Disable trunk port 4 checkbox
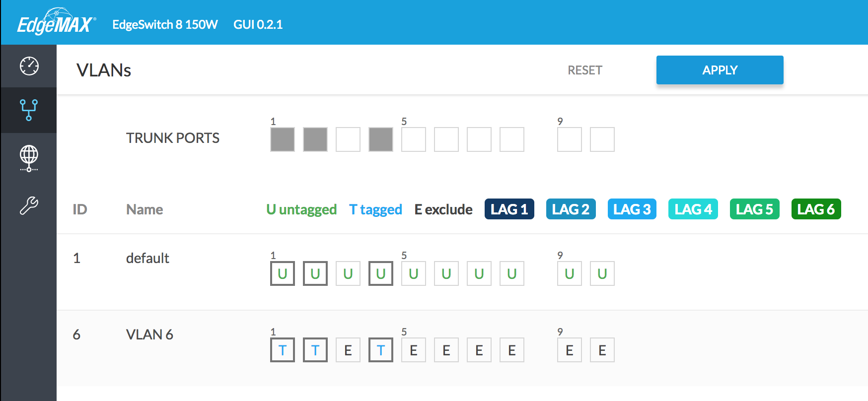Screen dimensions: 868x401 (x=381, y=139)
